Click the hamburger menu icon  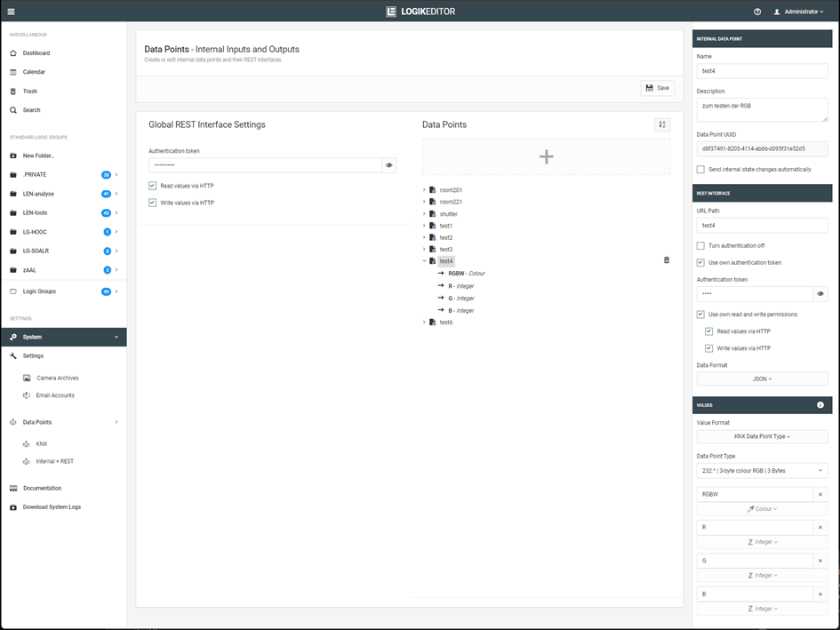pyautogui.click(x=11, y=12)
